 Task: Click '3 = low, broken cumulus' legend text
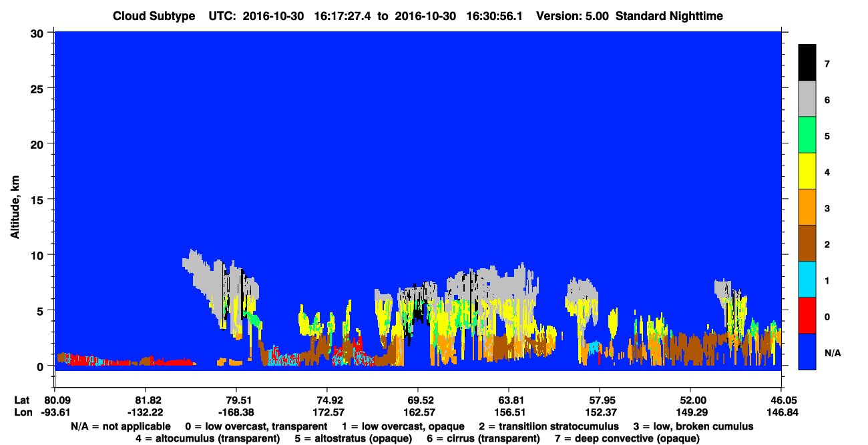click(693, 426)
